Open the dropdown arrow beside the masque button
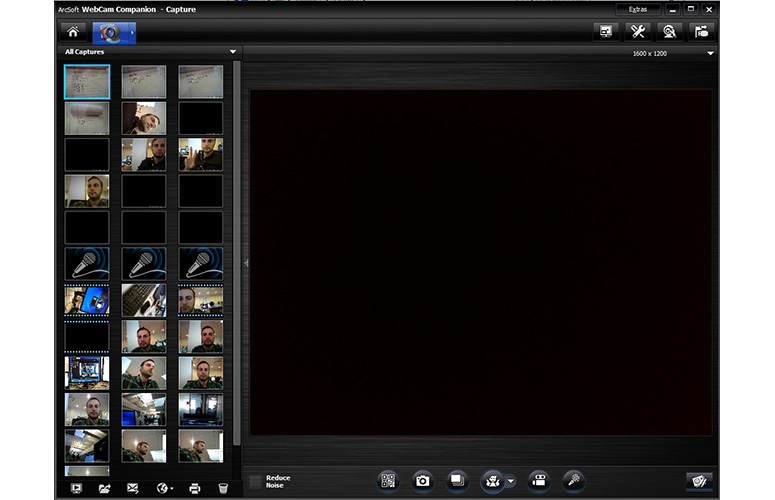This screenshot has height=500, width=775. (x=510, y=481)
